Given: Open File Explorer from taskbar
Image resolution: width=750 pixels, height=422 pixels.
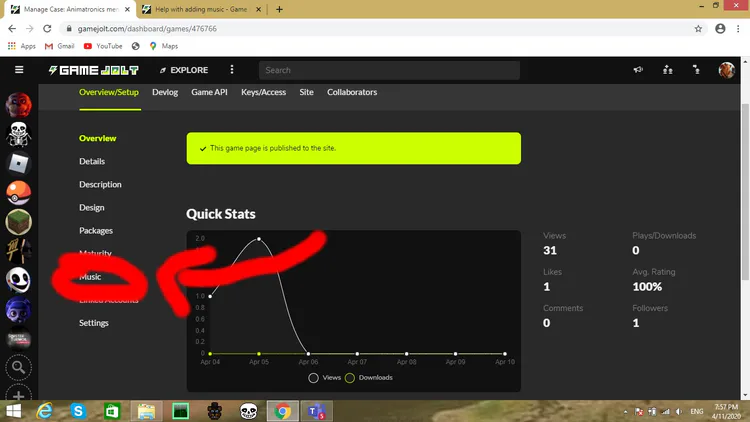Looking at the screenshot, I should pyautogui.click(x=146, y=411).
